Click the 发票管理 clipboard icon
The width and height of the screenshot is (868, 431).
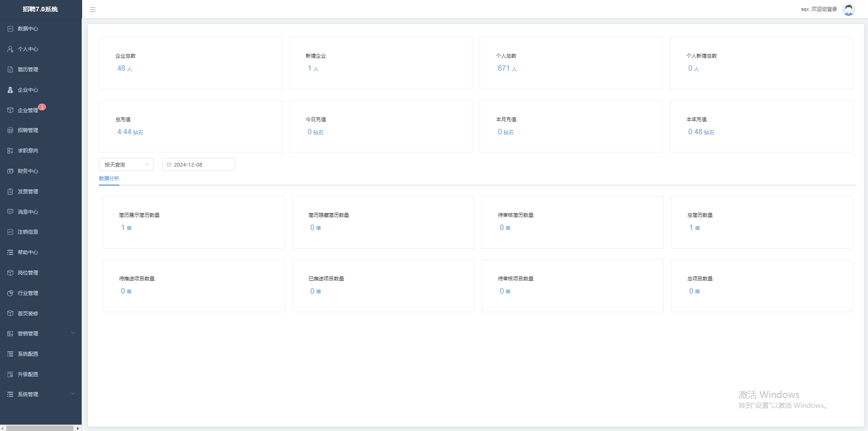coord(10,191)
